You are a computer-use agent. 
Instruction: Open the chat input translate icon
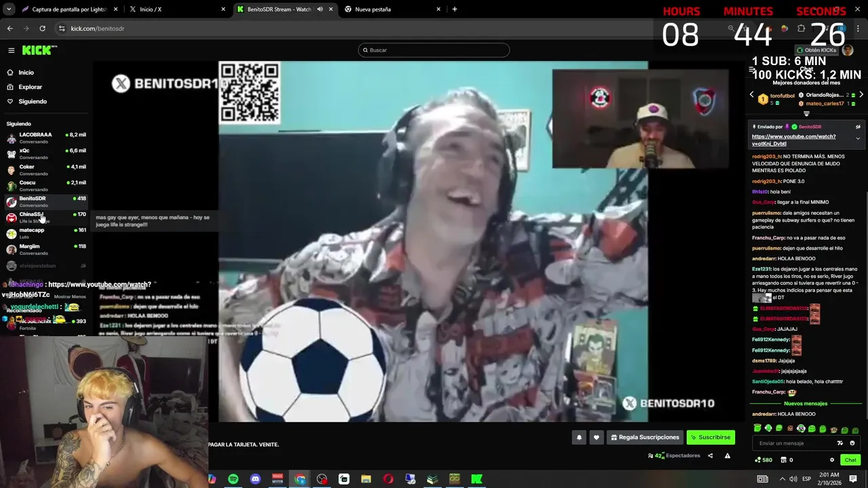840,443
